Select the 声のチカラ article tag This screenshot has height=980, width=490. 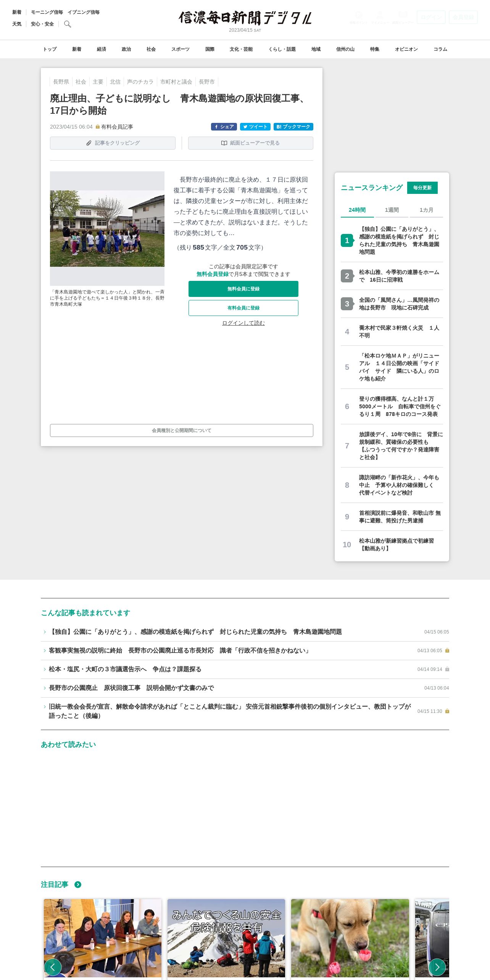140,82
